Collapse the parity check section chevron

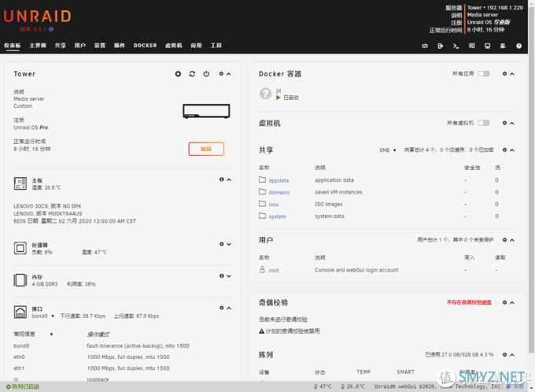(x=512, y=302)
